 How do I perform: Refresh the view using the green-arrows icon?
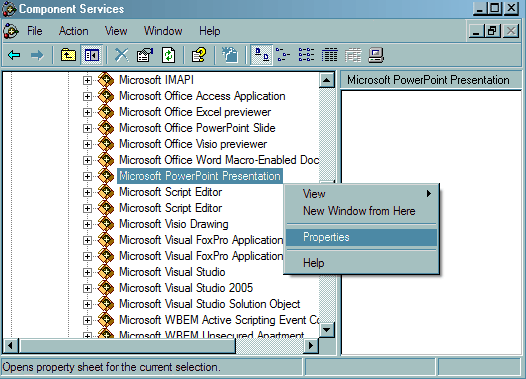pos(168,55)
